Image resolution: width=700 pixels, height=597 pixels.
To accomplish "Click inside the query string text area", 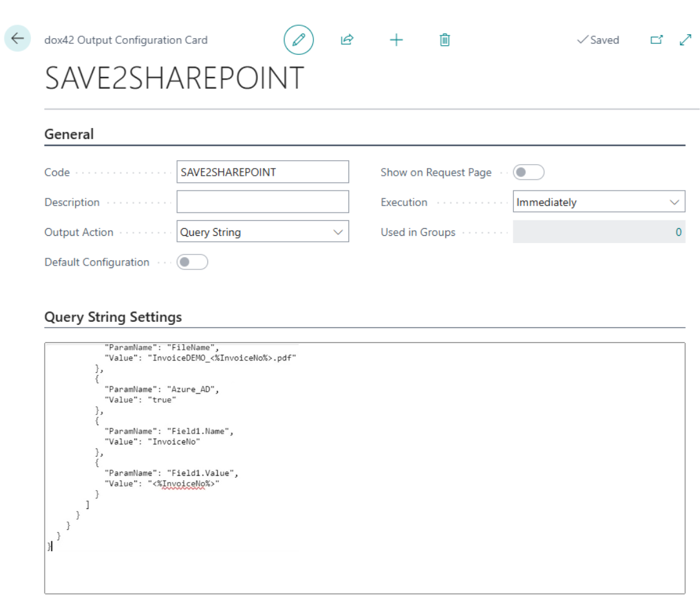I will [365, 468].
